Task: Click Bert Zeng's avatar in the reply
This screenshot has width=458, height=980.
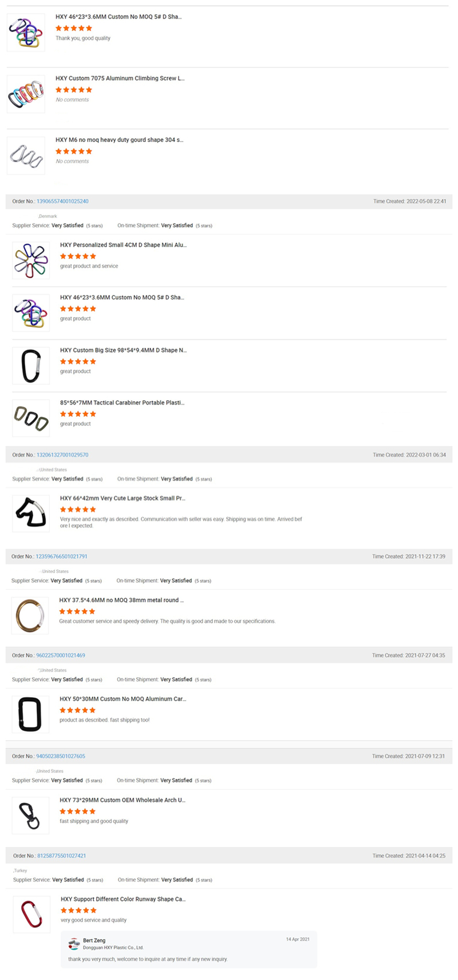Action: [x=74, y=943]
